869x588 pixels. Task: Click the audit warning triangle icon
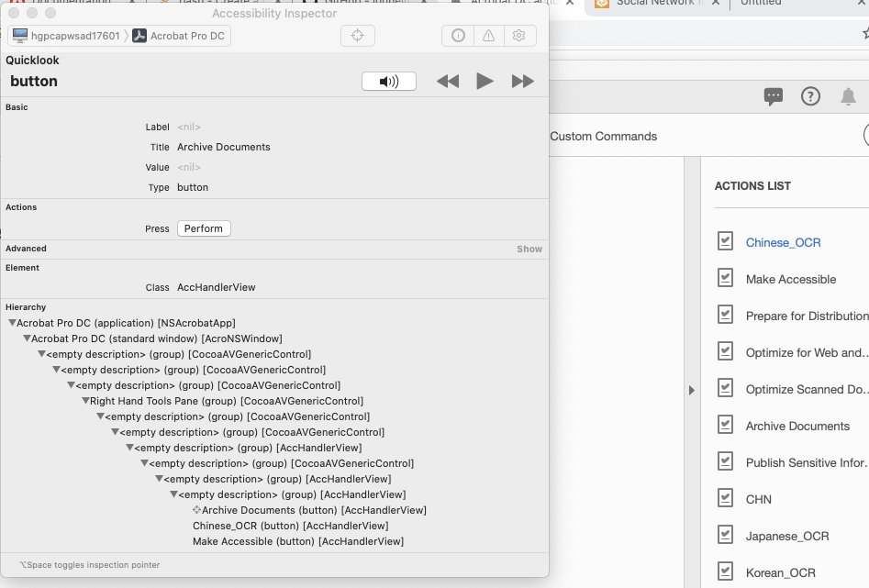(488, 36)
